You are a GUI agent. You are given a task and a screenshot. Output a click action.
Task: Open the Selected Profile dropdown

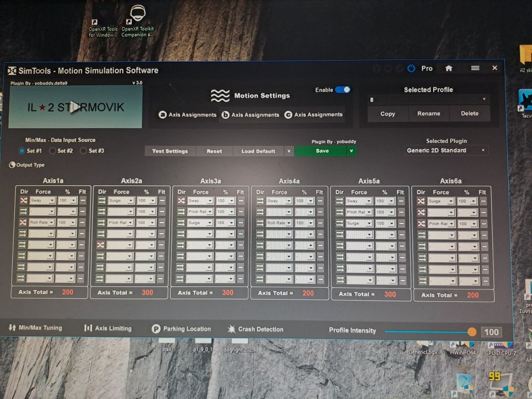coord(428,100)
